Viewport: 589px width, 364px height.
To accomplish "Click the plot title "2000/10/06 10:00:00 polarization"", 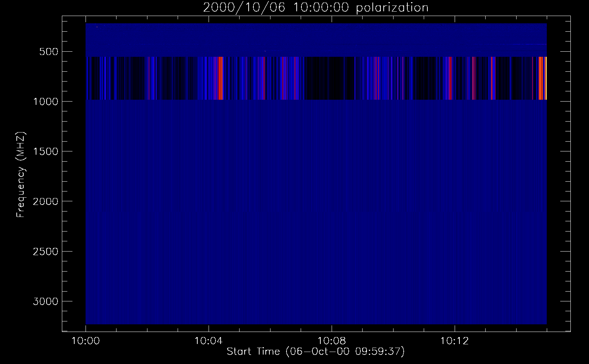I will click(316, 8).
